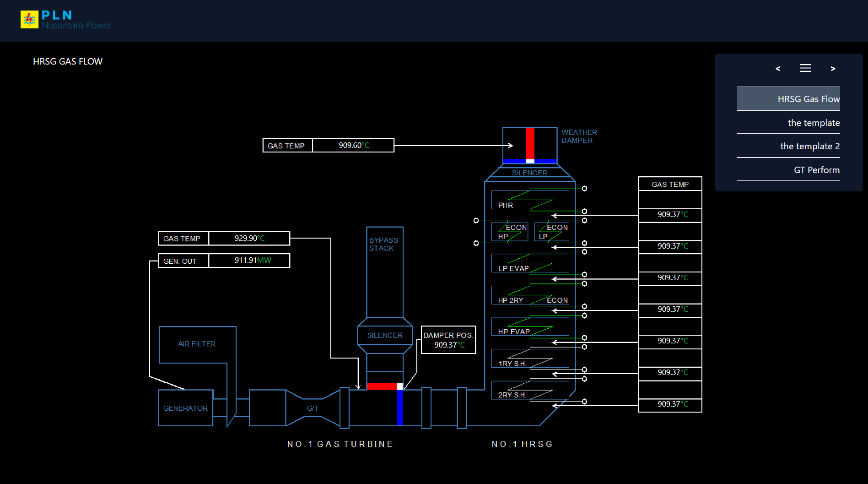Click the PLN Nusantara Power logo
This screenshot has height=484, width=868.
click(65, 20)
